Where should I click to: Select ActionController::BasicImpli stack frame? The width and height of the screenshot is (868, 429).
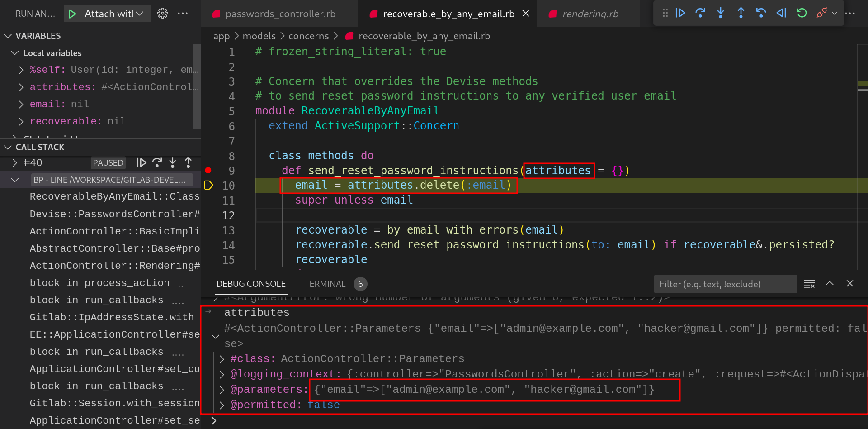[x=114, y=231]
